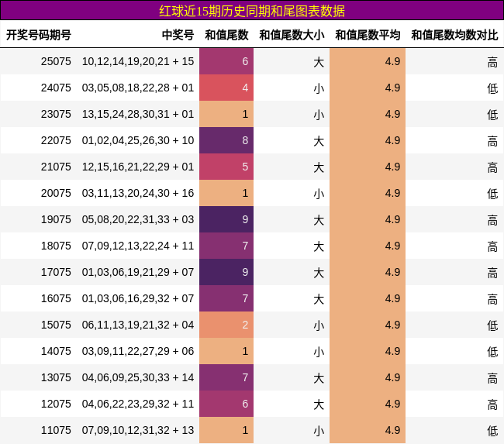Image resolution: width=504 pixels, height=444 pixels.
Task: Select period number 19075
Action: pos(56,219)
